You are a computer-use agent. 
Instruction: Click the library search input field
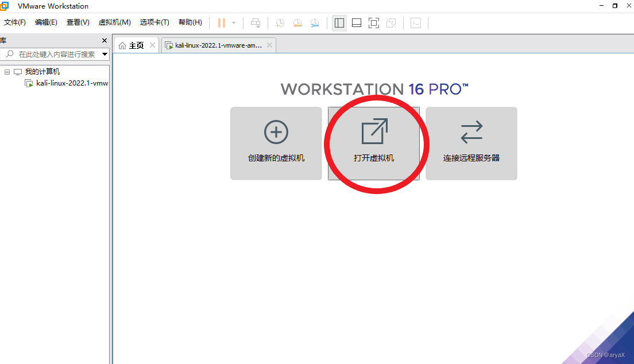coord(55,54)
